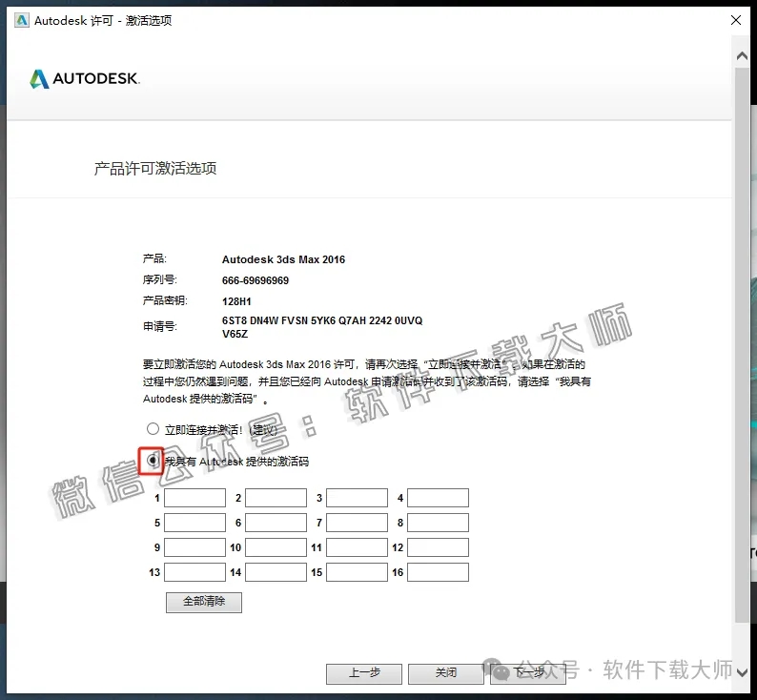Viewport: 757px width, 700px height.
Task: Select the 我具有 Autodesk 提供的激活码 radio button
Action: click(x=153, y=461)
